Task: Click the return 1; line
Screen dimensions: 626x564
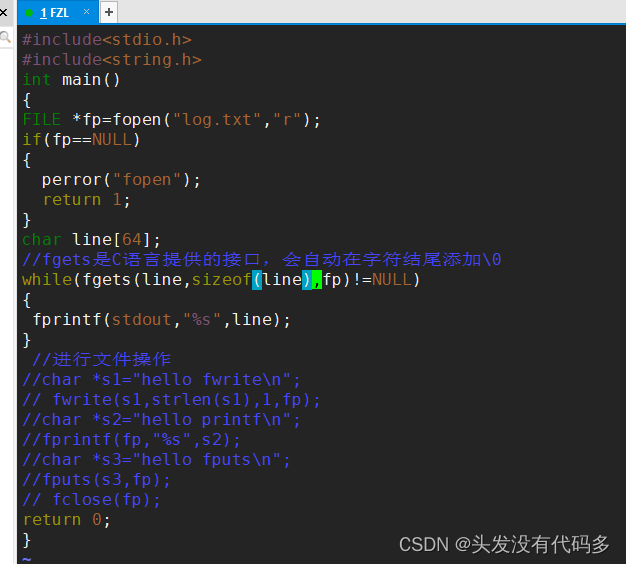Action: click(x=87, y=200)
